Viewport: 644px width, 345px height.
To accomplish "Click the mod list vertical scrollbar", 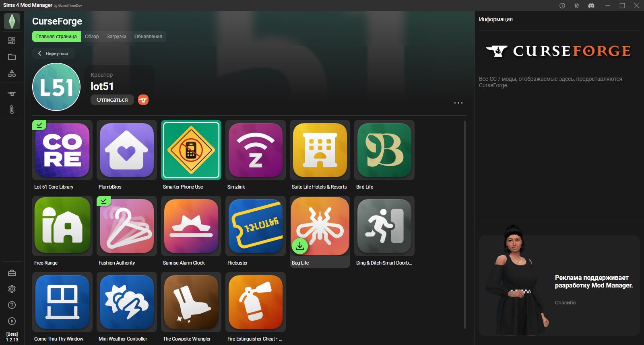I will pos(465,224).
